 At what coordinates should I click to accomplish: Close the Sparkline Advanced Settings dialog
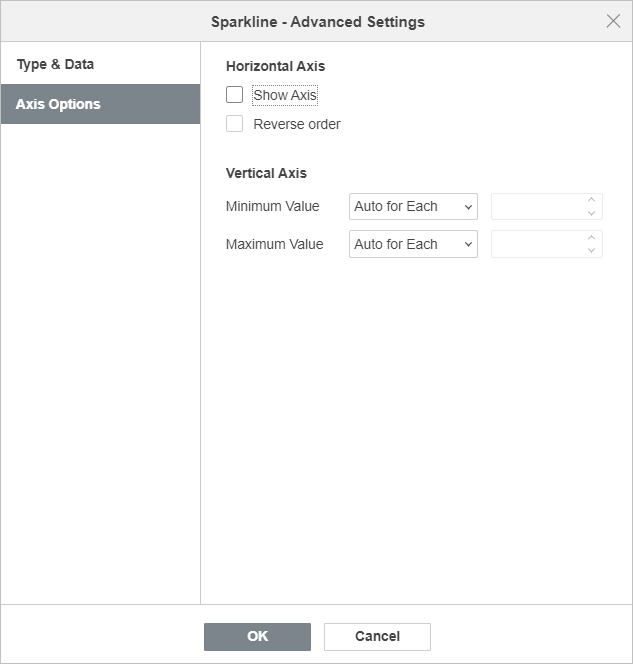click(x=613, y=21)
